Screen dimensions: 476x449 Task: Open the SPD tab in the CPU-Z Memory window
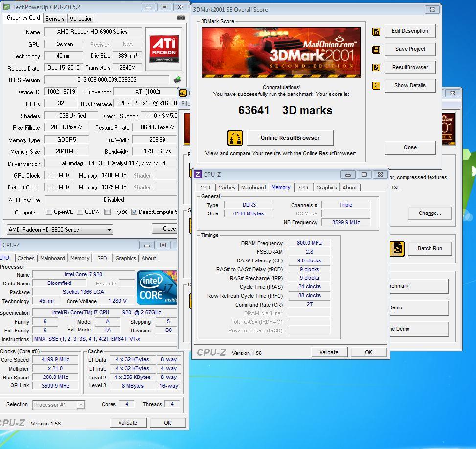(303, 188)
